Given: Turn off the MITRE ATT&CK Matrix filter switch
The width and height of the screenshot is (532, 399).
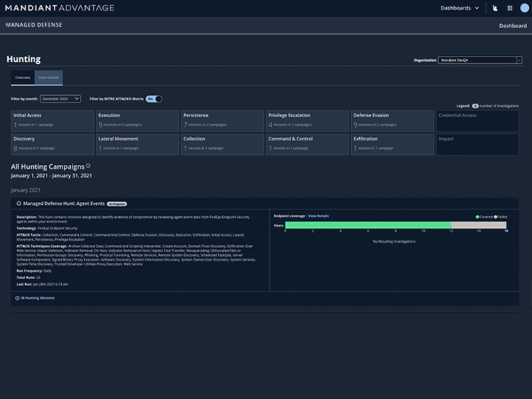Looking at the screenshot, I should click(154, 98).
